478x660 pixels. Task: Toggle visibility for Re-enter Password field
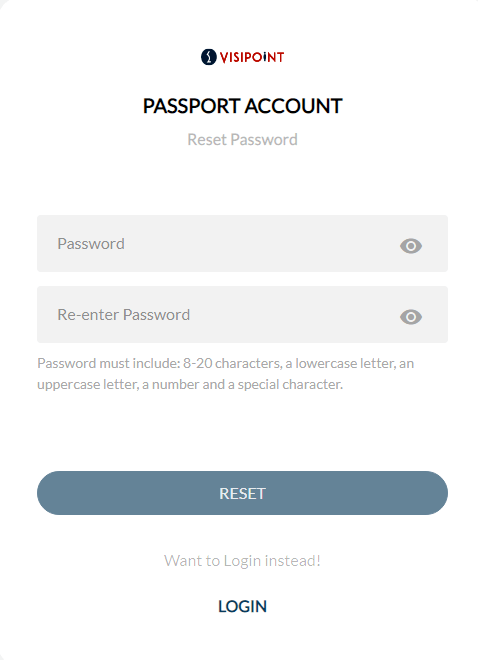point(411,317)
